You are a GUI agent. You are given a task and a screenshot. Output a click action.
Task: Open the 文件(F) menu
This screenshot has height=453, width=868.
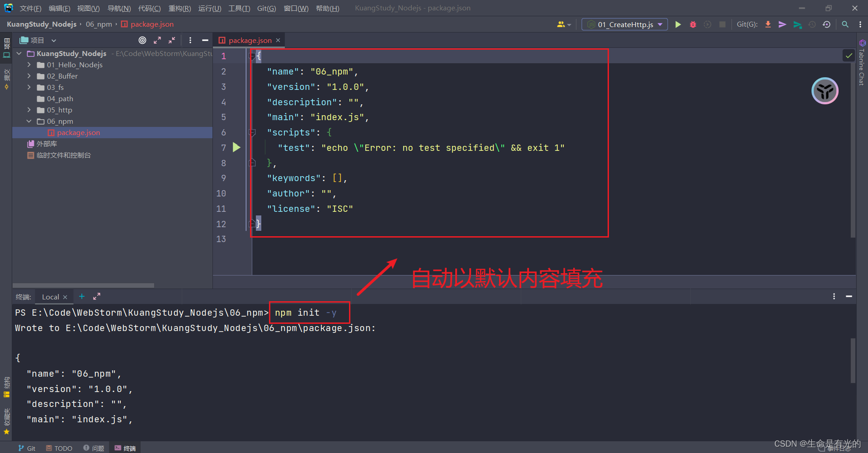click(30, 8)
